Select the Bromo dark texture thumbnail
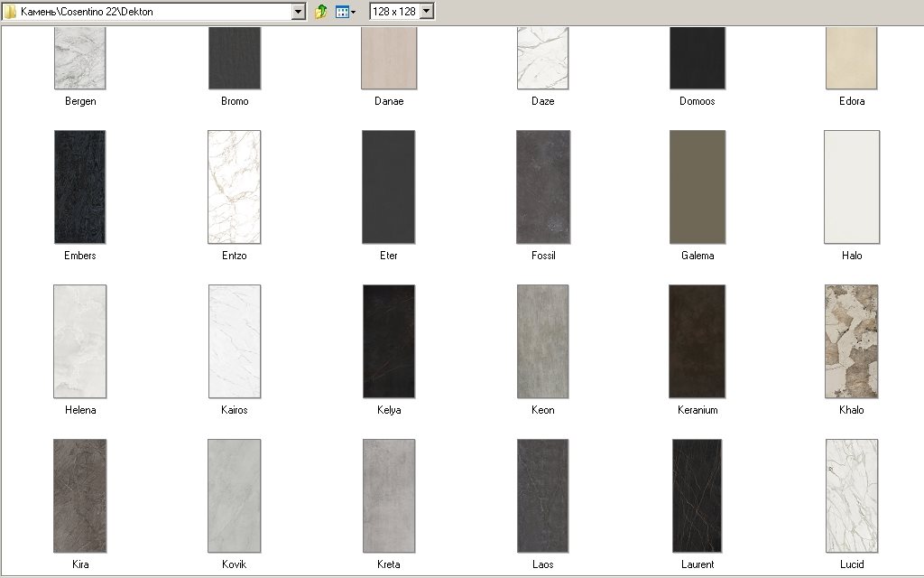The width and height of the screenshot is (924, 578). coord(235,58)
